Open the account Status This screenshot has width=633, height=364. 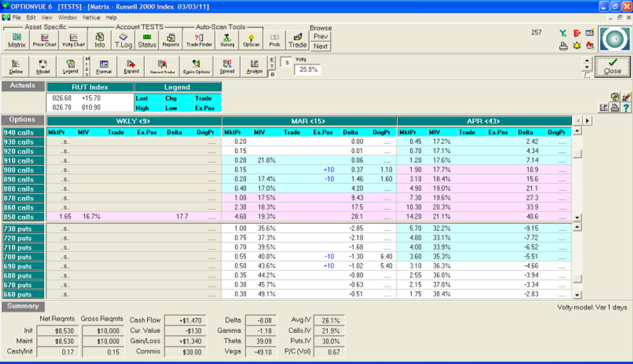click(147, 40)
